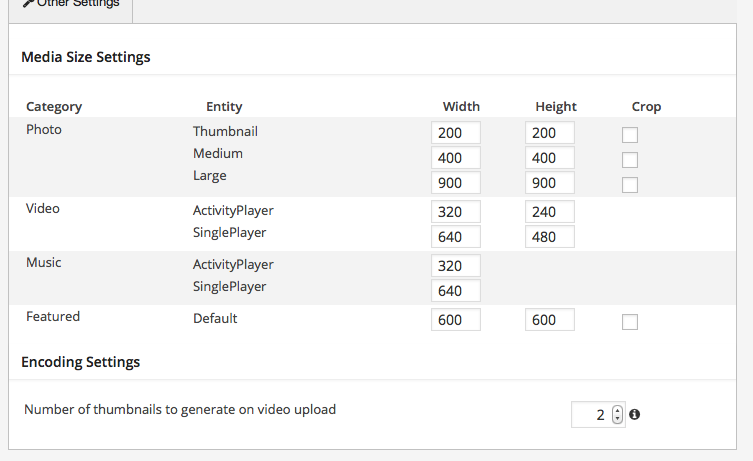
Task: Enable crop for Featured Default
Action: point(630,322)
